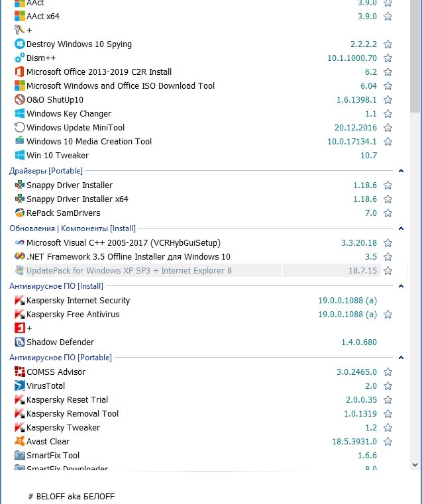Select the greyed UpdatePack for Windows XP SP3 row
422x504 pixels.
click(x=197, y=270)
